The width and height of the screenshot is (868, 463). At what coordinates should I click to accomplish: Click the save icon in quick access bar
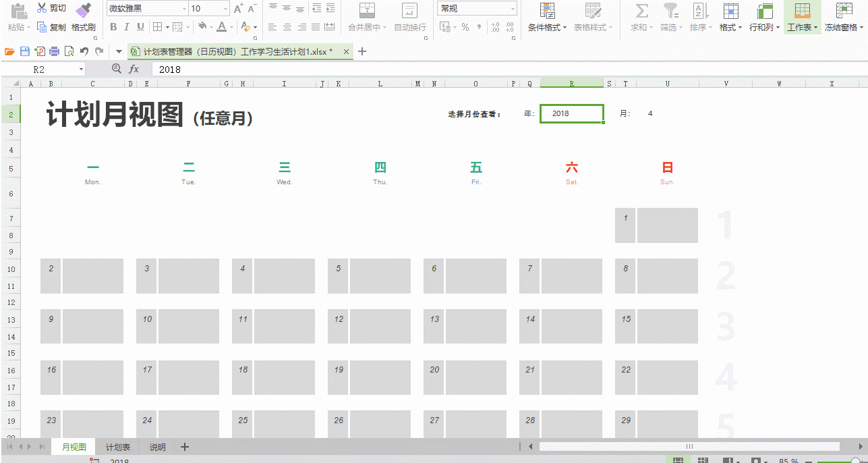pos(25,51)
